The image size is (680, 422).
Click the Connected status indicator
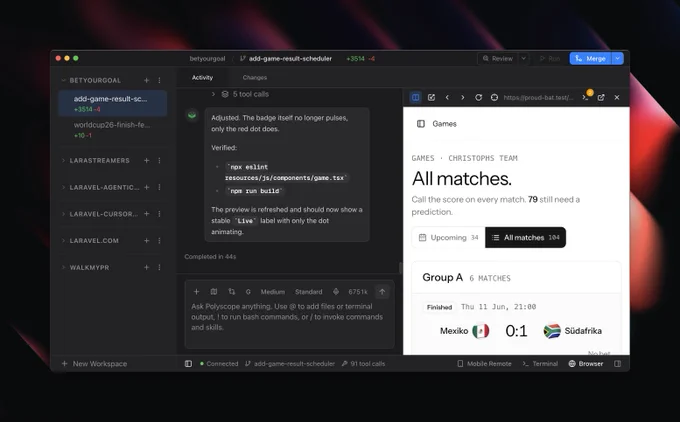pyautogui.click(x=219, y=364)
